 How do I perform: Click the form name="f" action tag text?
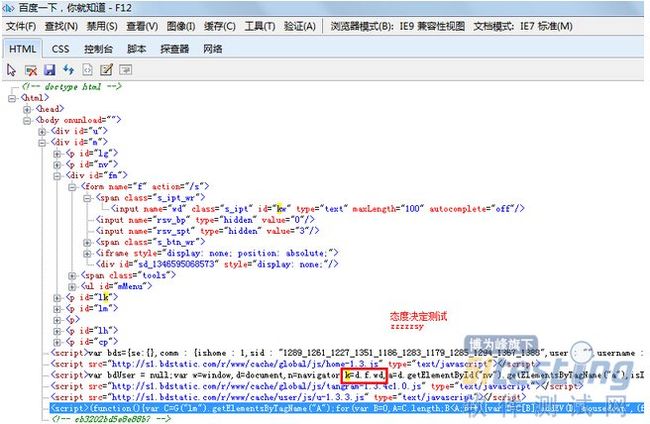(145, 187)
